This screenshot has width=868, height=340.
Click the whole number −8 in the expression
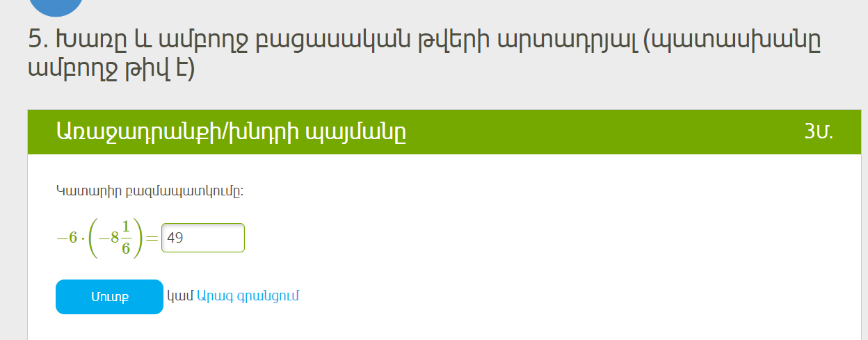click(x=108, y=238)
